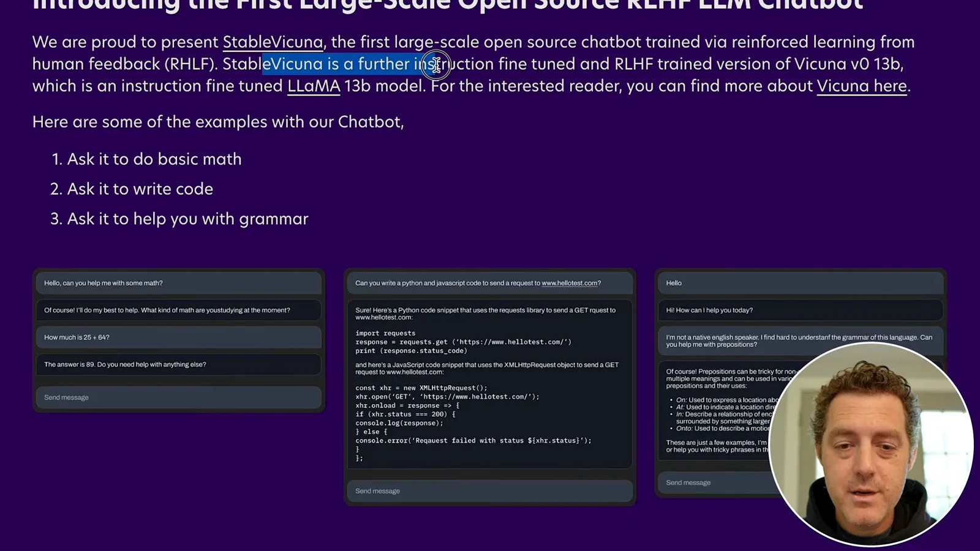The width and height of the screenshot is (980, 551).
Task: Follow the 'Vicuna here' link
Action: (x=862, y=86)
